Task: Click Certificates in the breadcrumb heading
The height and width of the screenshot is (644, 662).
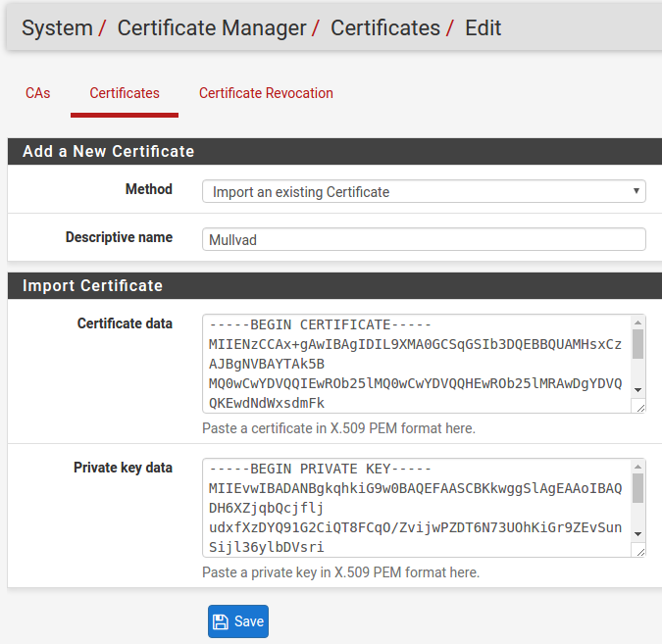Action: tap(385, 27)
